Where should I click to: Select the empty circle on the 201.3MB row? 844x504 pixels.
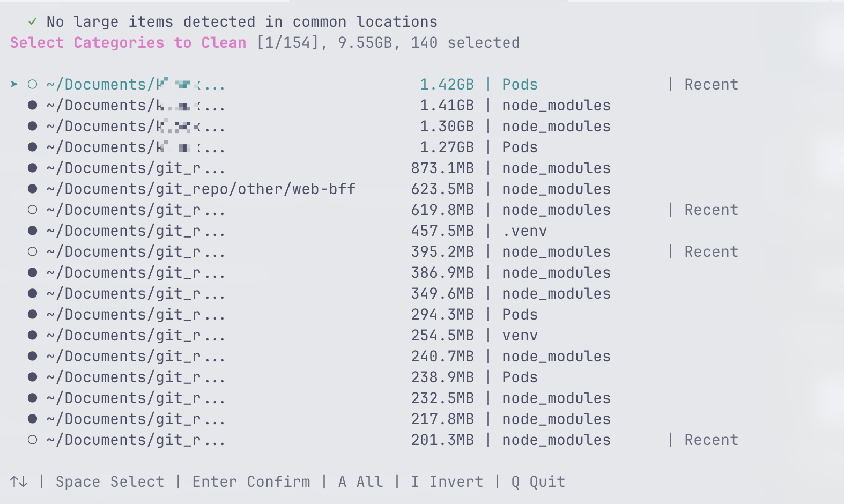[x=33, y=440]
